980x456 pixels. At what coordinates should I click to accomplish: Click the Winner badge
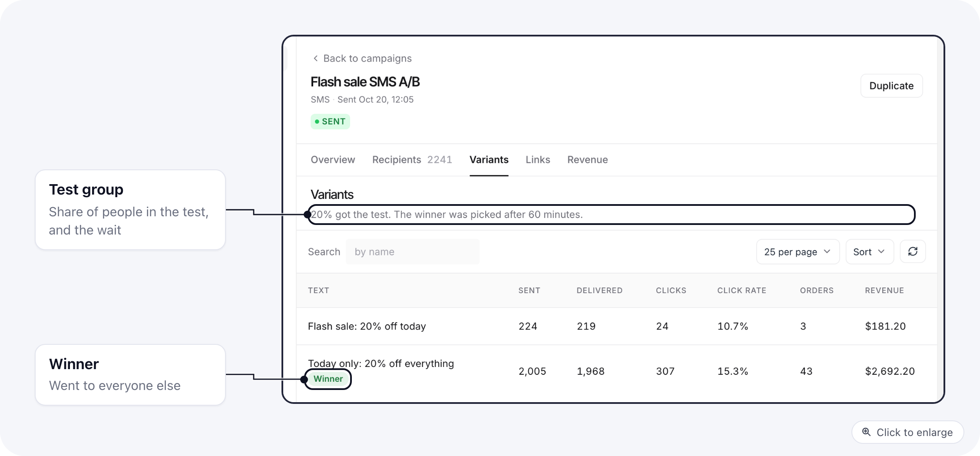click(x=328, y=379)
